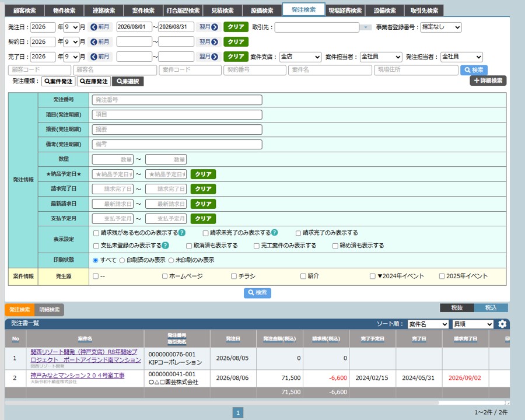Click the magnifier 検索 button below 案件情報
This screenshot has width=525, height=420.
tap(257, 293)
